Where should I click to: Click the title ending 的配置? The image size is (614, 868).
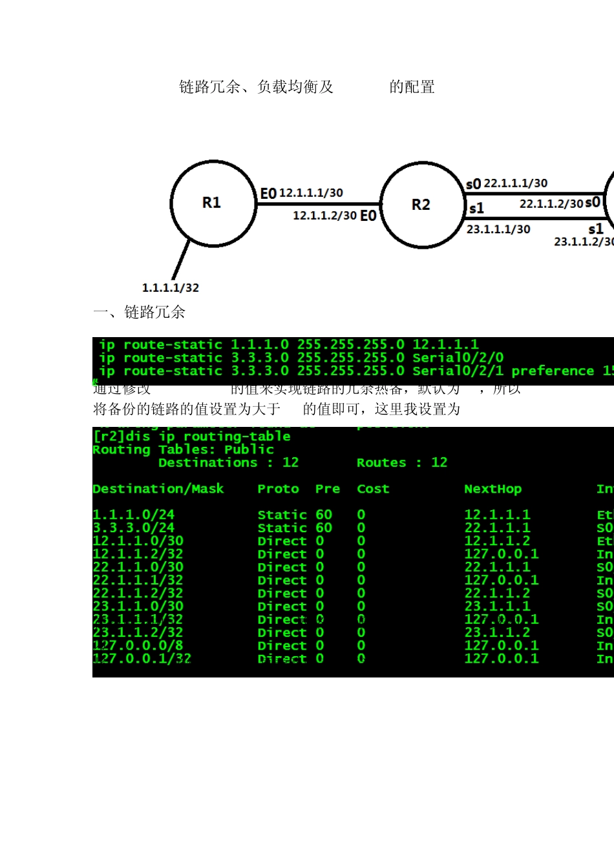pyautogui.click(x=412, y=87)
